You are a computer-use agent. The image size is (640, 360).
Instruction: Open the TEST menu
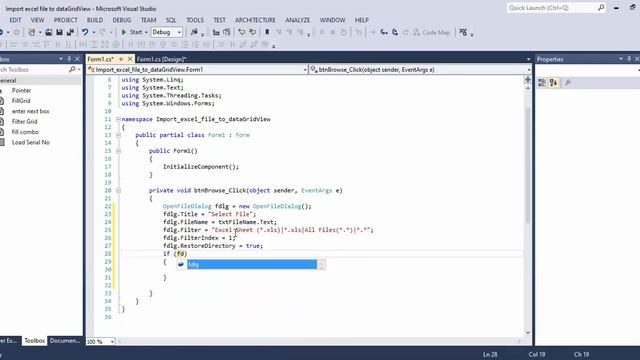pyautogui.click(x=219, y=20)
